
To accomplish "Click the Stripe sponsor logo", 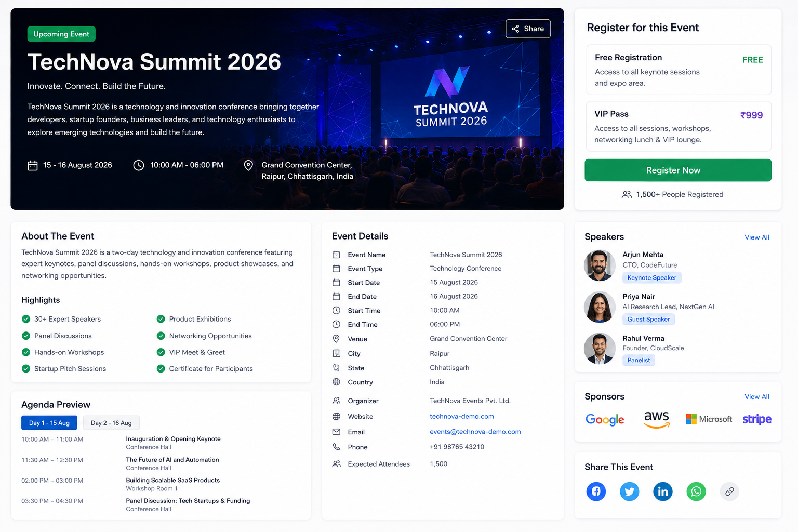I will coord(757,420).
